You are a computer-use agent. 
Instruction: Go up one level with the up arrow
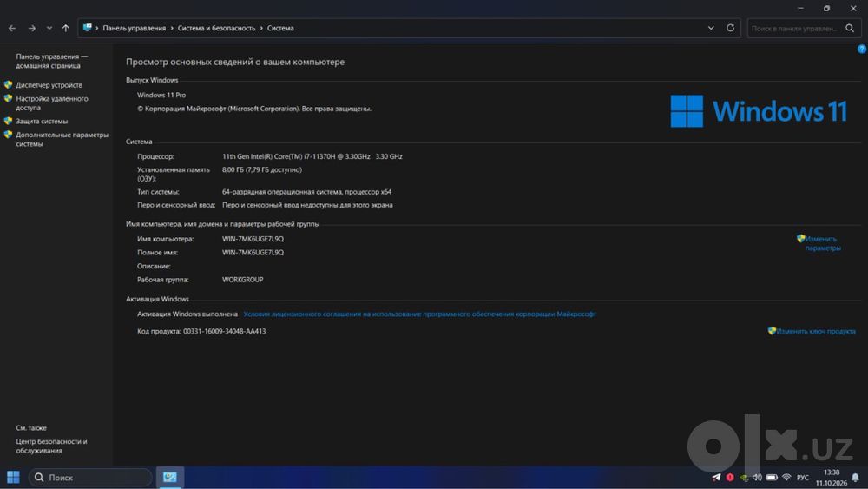pyautogui.click(x=66, y=28)
